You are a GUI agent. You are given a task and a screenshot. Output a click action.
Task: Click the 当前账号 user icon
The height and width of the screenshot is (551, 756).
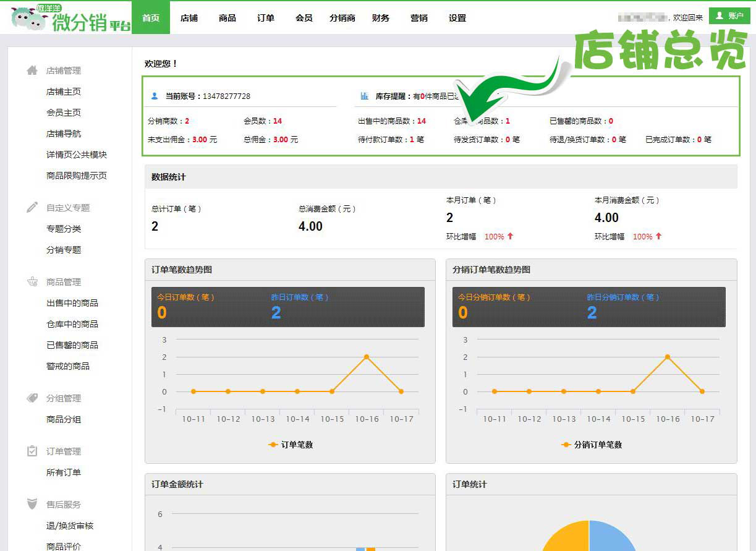(x=155, y=96)
